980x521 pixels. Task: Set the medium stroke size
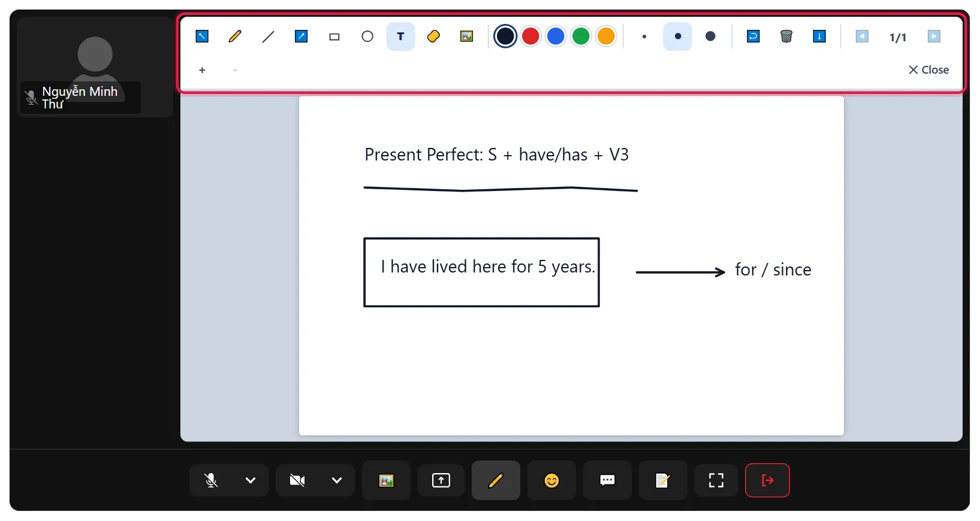(677, 37)
